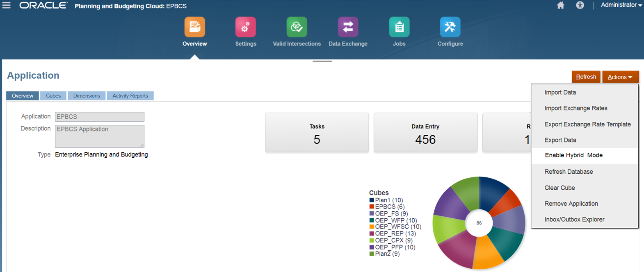Click the Enterprise Planning and Budgeting type text

point(101,155)
